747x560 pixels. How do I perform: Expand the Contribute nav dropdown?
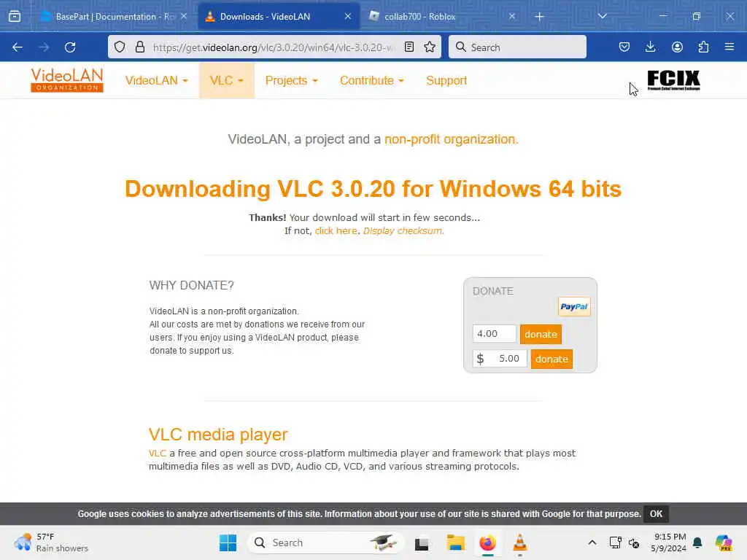(x=371, y=80)
